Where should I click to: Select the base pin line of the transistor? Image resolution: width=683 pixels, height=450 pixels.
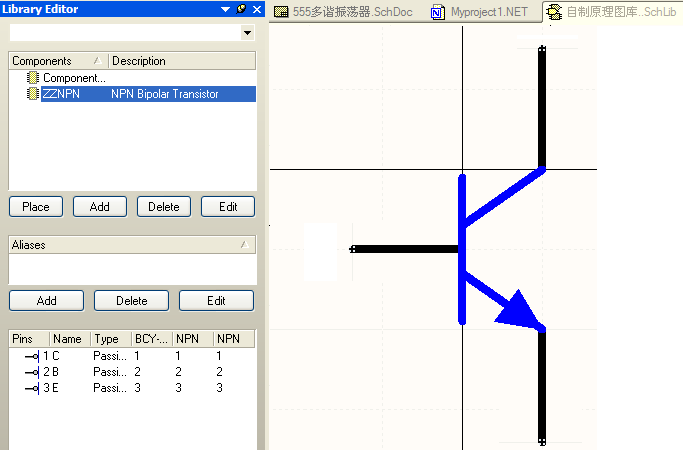pyautogui.click(x=405, y=249)
